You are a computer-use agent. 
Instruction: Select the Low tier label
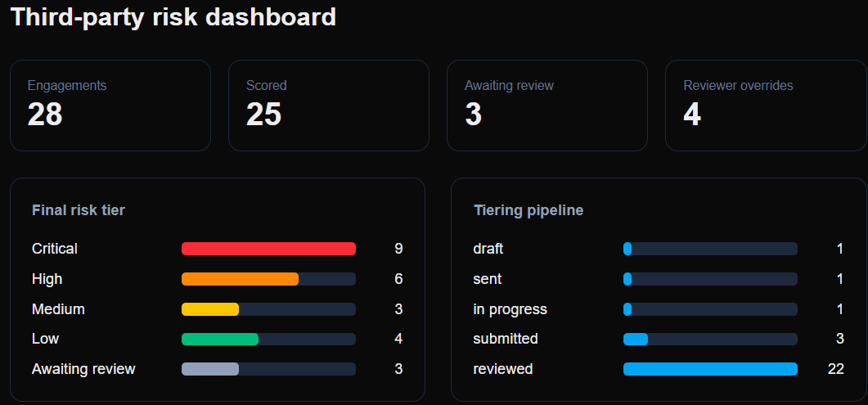[x=45, y=339]
